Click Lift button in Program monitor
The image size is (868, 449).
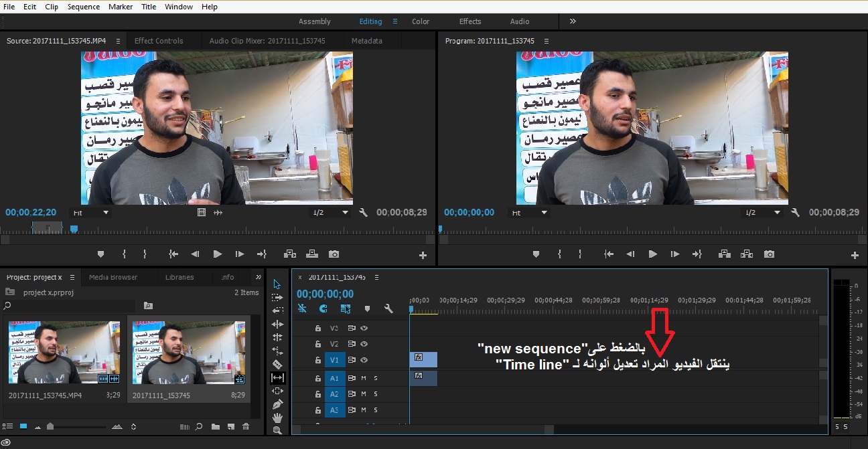[x=725, y=254]
